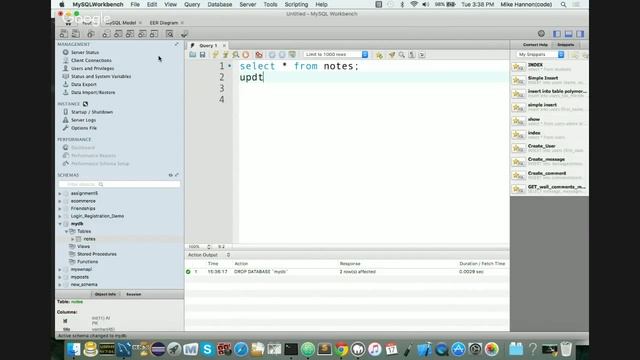Commit transaction icon in query toolbar
Image resolution: width=640 pixels, height=360 pixels.
point(272,55)
